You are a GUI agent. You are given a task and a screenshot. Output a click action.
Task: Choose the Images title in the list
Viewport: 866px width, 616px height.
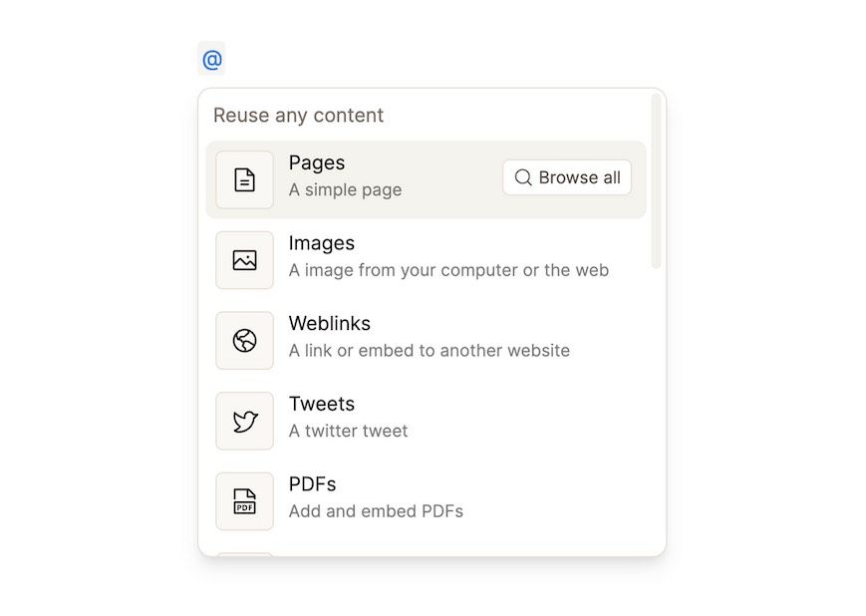pos(321,243)
